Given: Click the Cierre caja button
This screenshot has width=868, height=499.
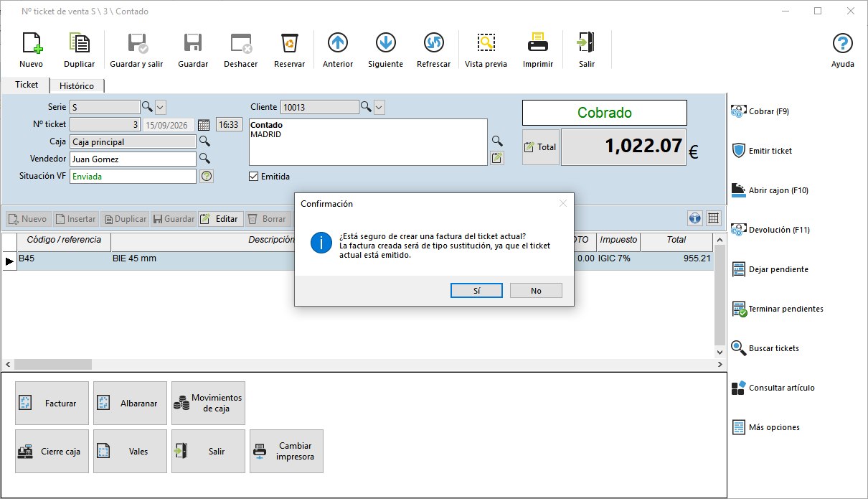Looking at the screenshot, I should point(52,452).
